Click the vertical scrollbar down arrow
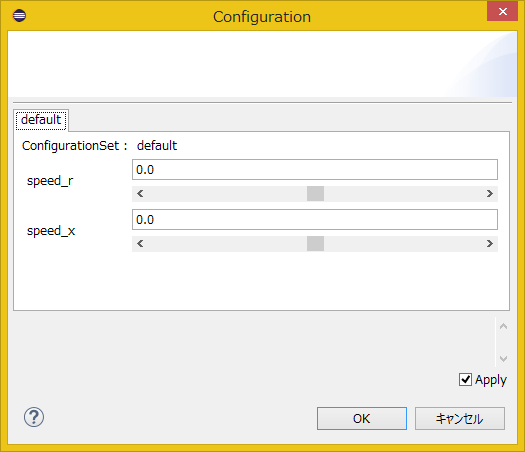 coord(503,359)
